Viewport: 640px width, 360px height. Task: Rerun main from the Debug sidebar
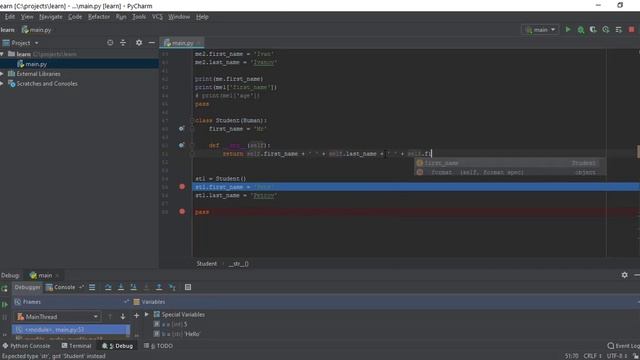4,289
